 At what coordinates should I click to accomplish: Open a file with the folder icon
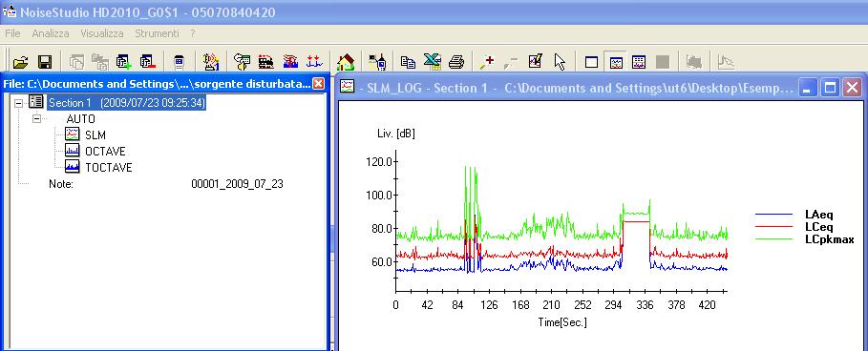point(20,62)
